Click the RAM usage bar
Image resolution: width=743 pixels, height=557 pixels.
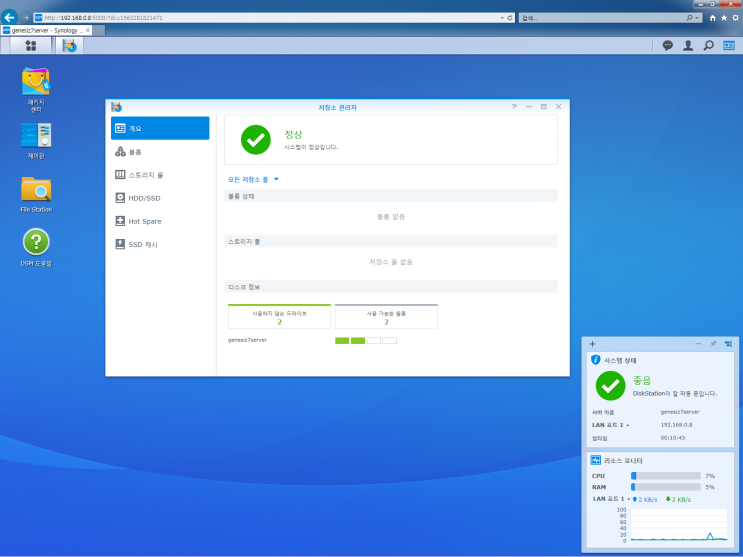[x=666, y=487]
